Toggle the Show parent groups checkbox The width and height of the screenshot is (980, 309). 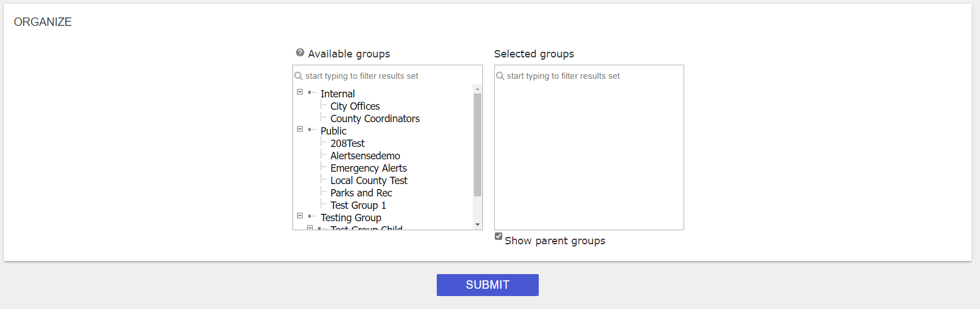(x=499, y=236)
